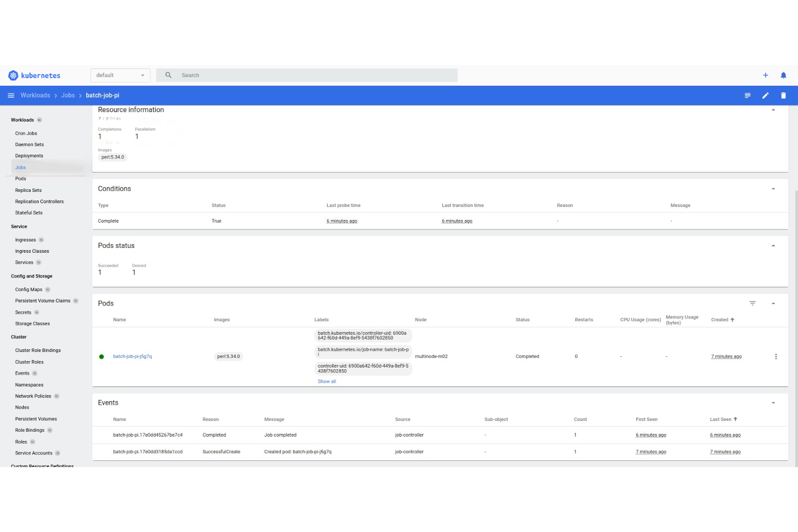
Task: Open the default namespace dropdown
Action: pos(120,75)
